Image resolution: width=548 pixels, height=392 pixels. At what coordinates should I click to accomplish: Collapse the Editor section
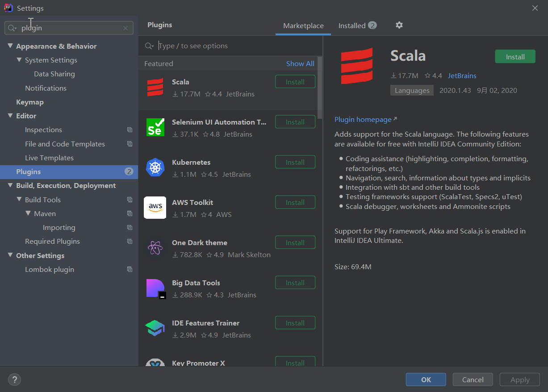pyautogui.click(x=10, y=116)
